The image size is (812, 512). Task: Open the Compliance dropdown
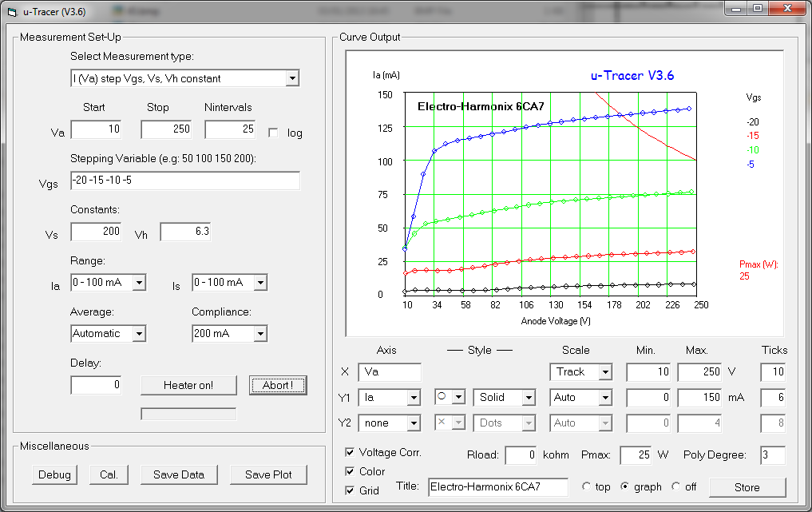[x=260, y=334]
